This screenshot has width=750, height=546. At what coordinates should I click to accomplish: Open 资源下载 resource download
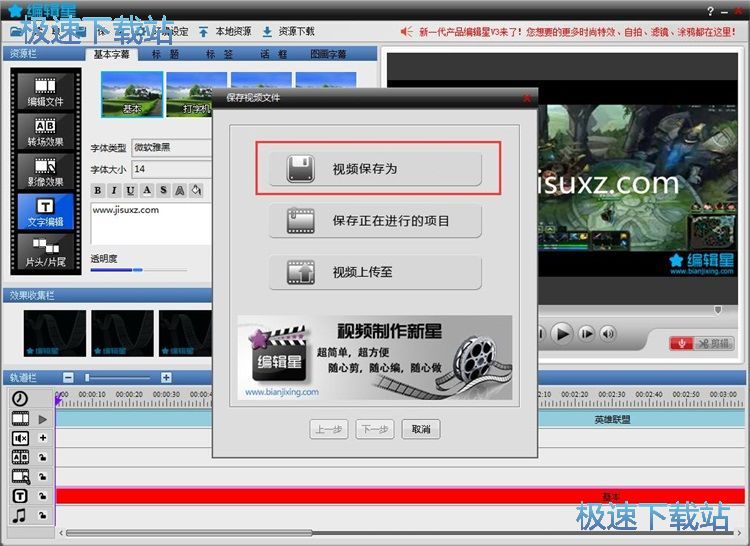(288, 32)
